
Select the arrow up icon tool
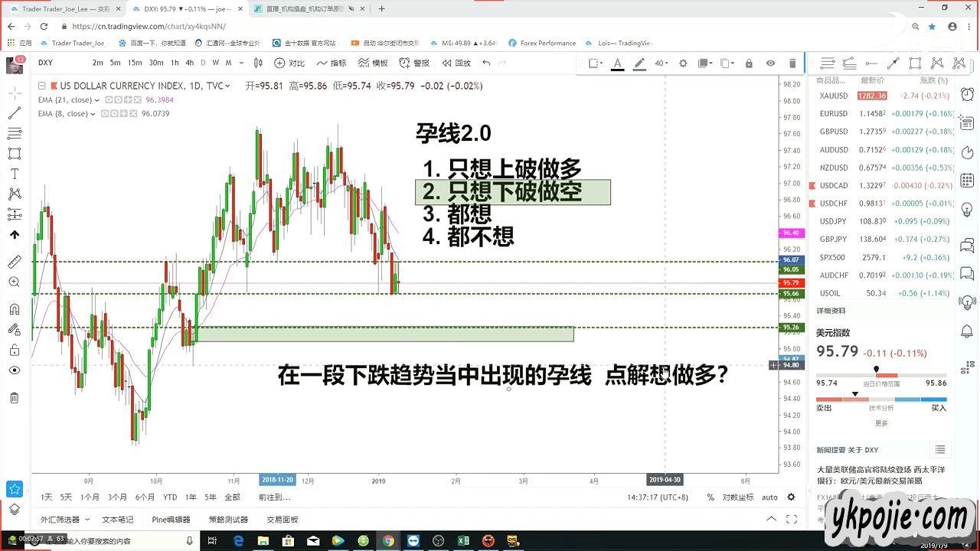click(x=15, y=235)
